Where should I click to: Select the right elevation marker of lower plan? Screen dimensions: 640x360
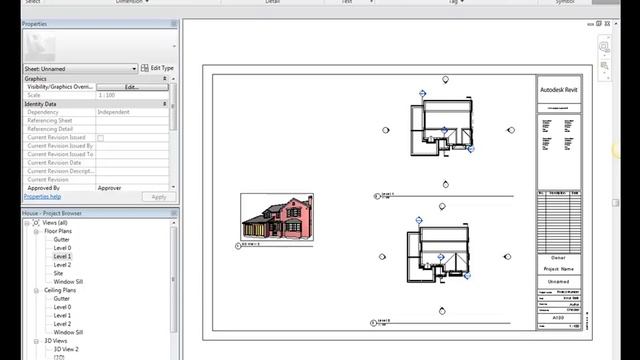pyautogui.click(x=507, y=257)
